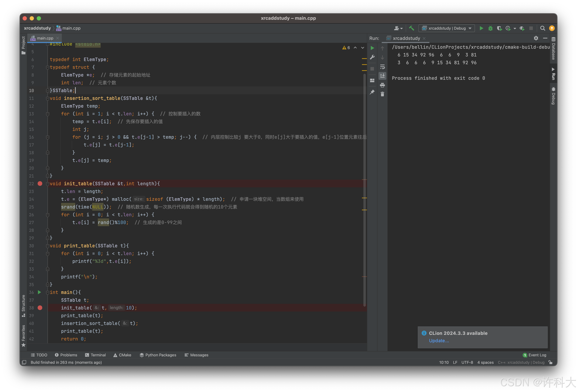The width and height of the screenshot is (577, 392).
Task: Open the Problems tool window tab
Action: [x=66, y=355]
